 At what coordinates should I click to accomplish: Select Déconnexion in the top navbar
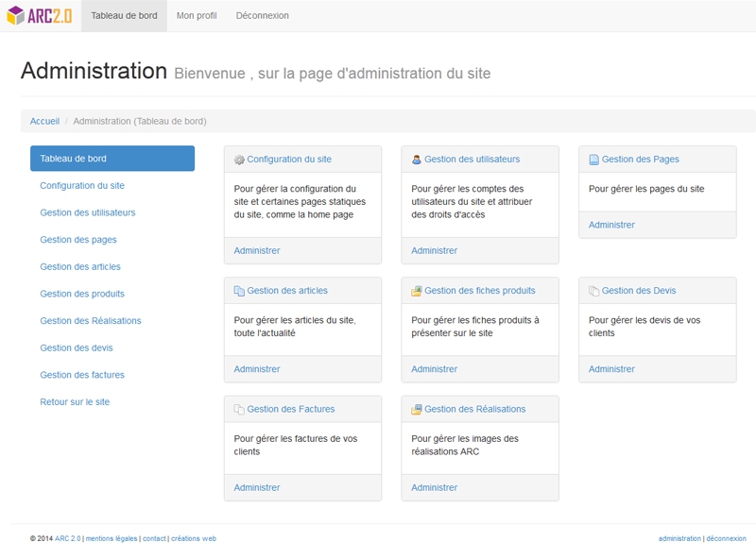click(262, 16)
